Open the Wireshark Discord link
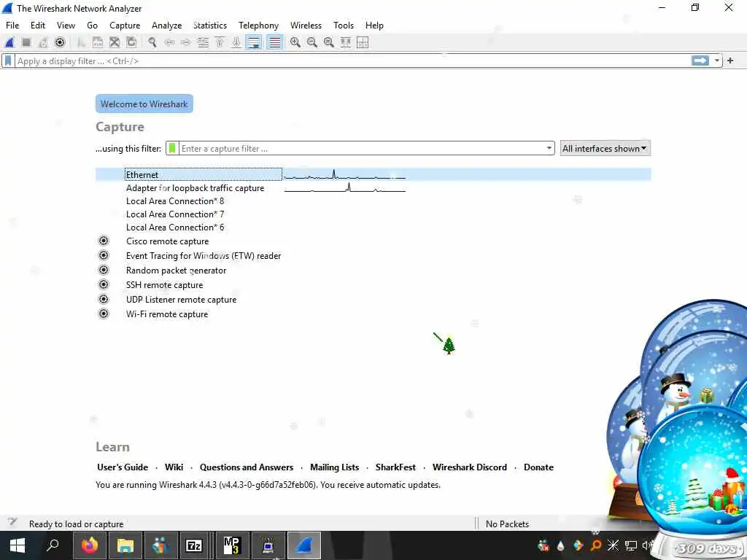Viewport: 747px width, 560px height. point(470,467)
